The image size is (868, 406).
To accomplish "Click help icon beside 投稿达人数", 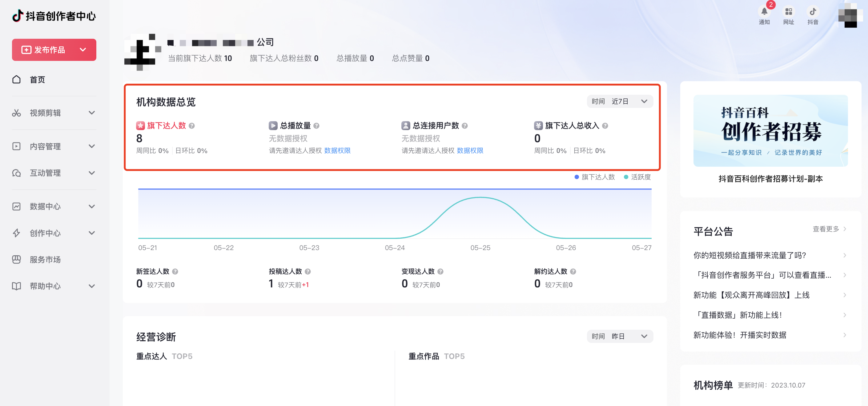I will [x=308, y=272].
